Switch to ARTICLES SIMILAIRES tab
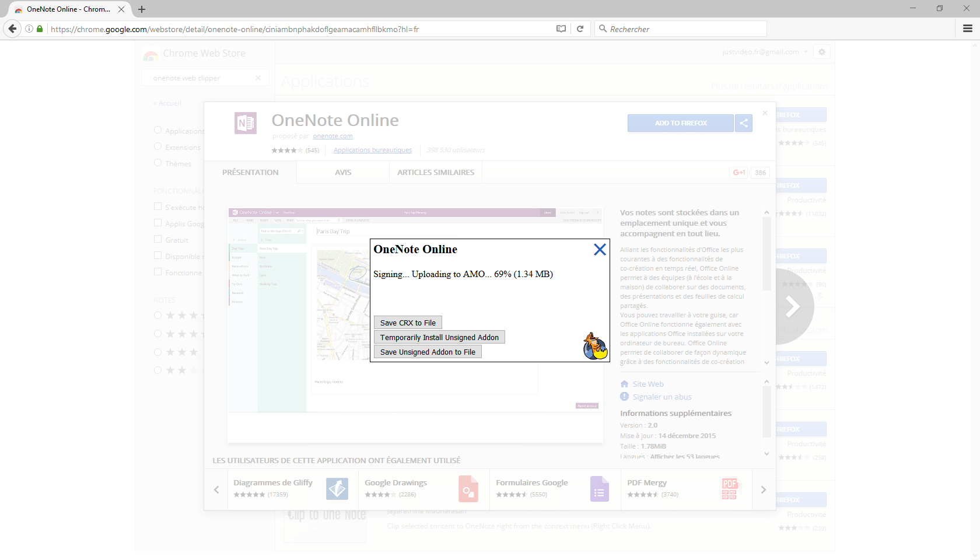The width and height of the screenshot is (980, 560). click(436, 172)
